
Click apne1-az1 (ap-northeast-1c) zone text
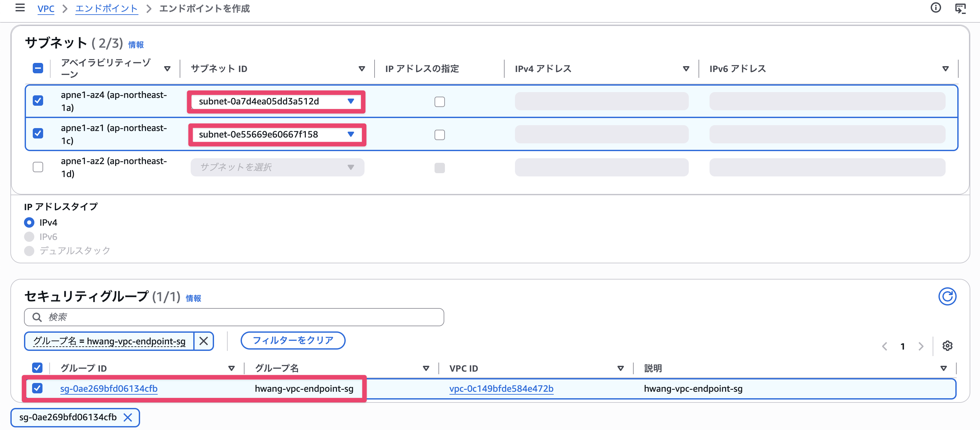pos(114,134)
